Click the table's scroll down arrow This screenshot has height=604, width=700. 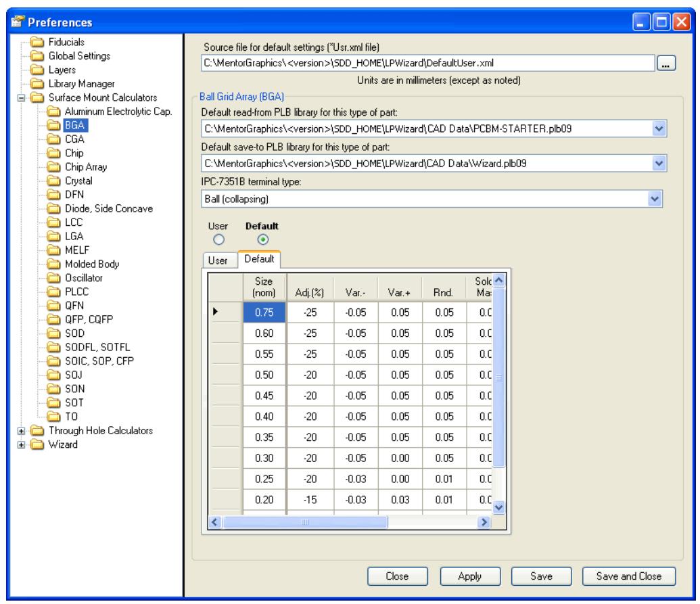click(498, 507)
